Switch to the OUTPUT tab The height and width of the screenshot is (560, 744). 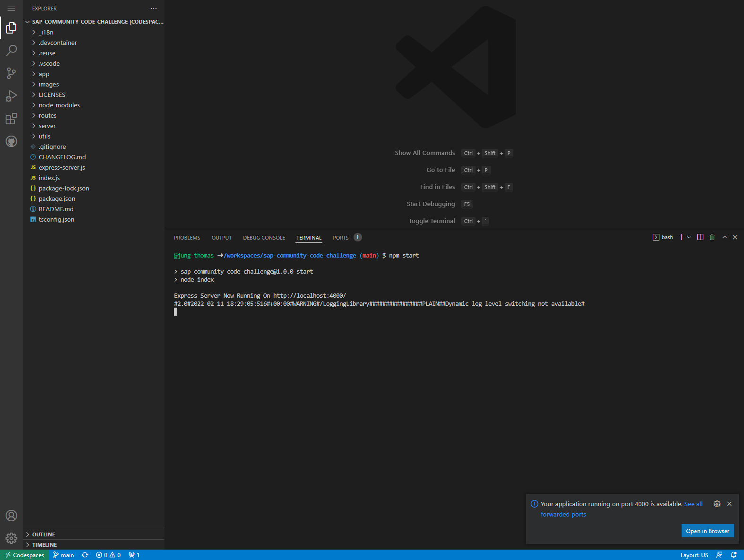[222, 238]
